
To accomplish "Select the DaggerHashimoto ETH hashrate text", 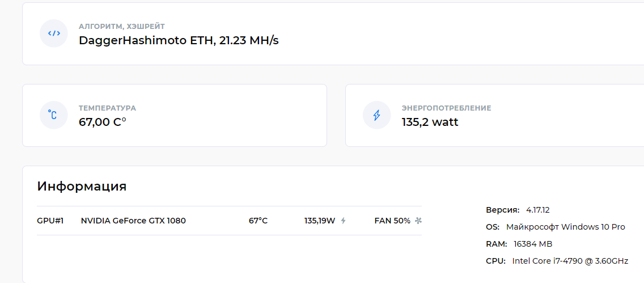I will coord(179,41).
